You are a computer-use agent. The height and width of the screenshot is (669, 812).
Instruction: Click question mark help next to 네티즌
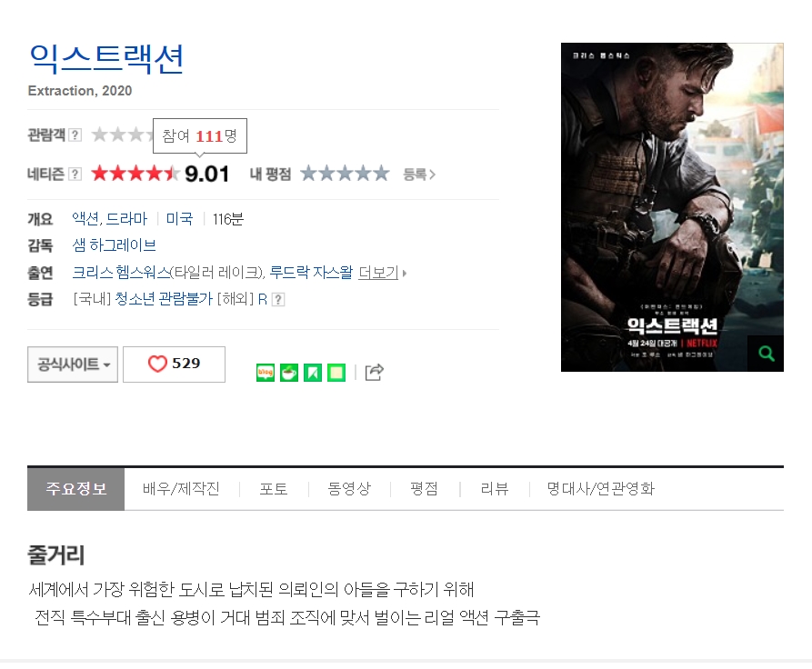(x=75, y=174)
